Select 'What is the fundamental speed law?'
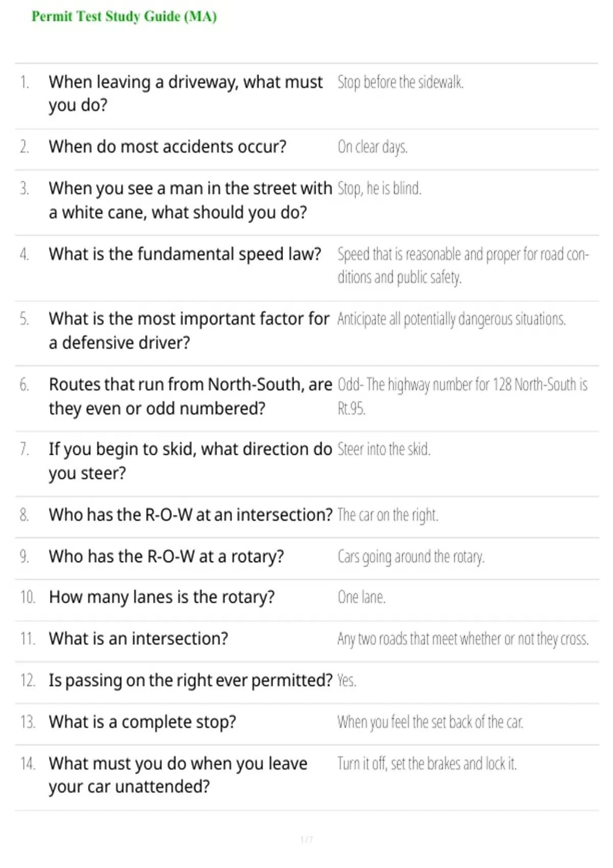The width and height of the screenshot is (613, 868). coord(185,254)
